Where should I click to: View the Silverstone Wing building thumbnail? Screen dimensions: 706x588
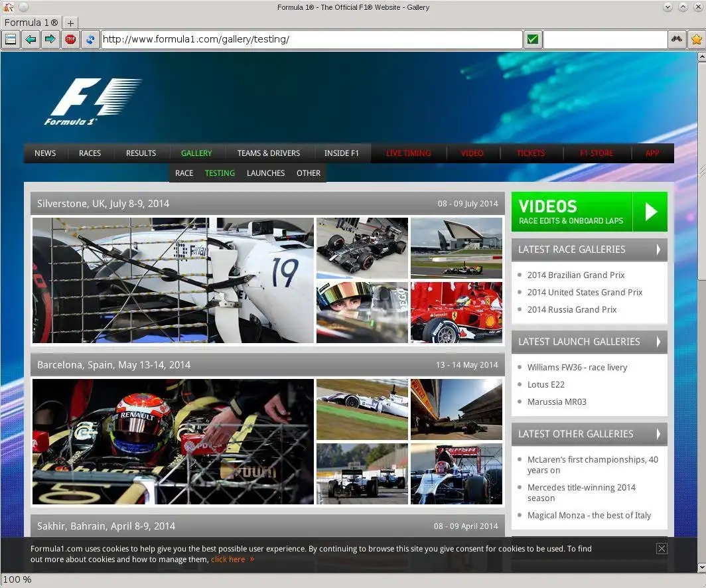pyautogui.click(x=456, y=248)
